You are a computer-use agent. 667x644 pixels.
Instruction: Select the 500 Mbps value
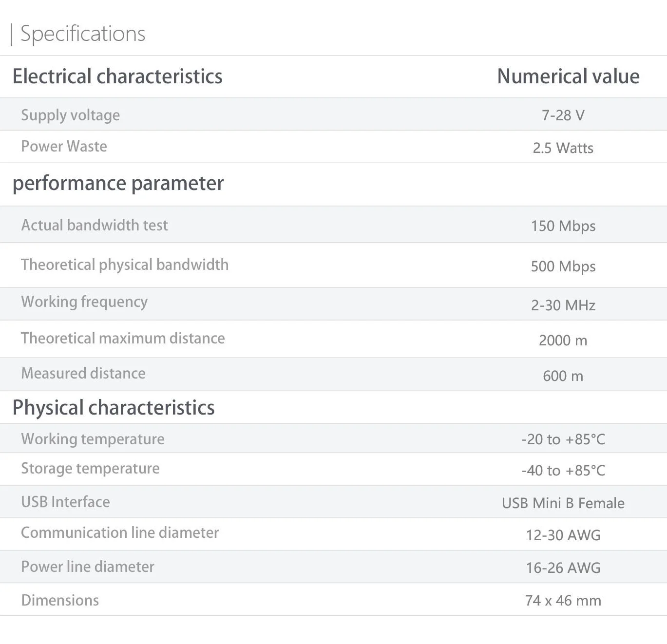coord(563,266)
